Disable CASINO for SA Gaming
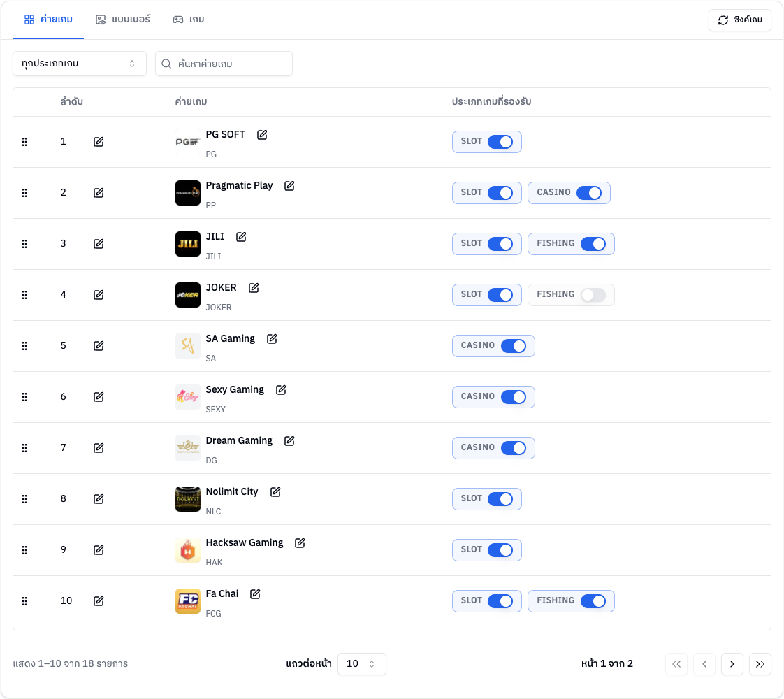 pyautogui.click(x=514, y=345)
